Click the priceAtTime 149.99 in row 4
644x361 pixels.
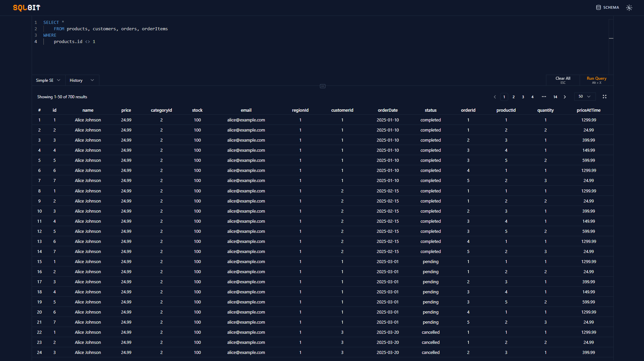click(x=589, y=150)
